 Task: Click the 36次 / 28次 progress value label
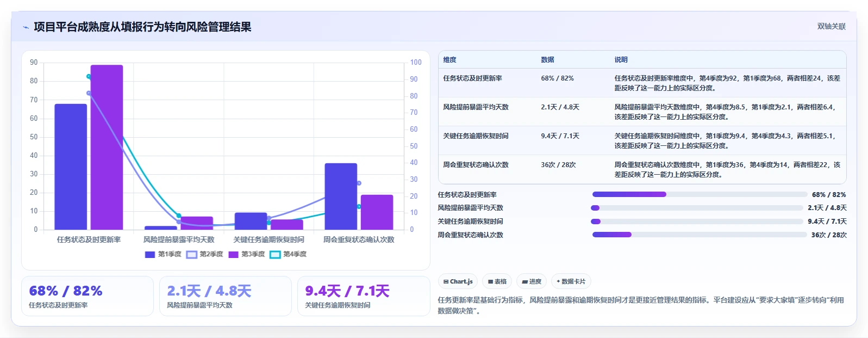pyautogui.click(x=829, y=235)
